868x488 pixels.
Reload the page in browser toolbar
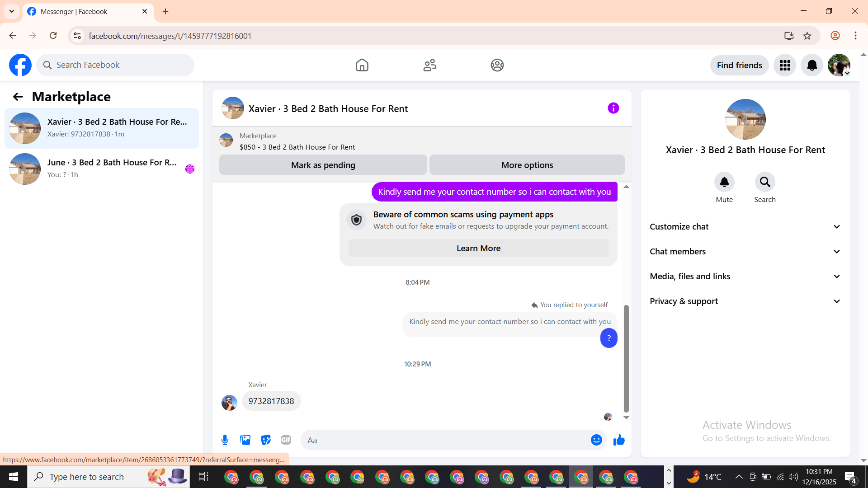(53, 36)
